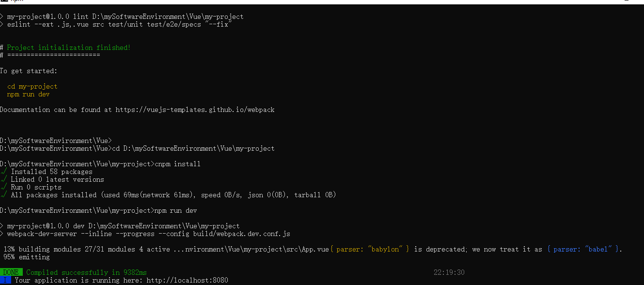The width and height of the screenshot is (644, 285).
Task: Click the vuejs-templates.github.io/webpack documentation link
Action: [195, 110]
